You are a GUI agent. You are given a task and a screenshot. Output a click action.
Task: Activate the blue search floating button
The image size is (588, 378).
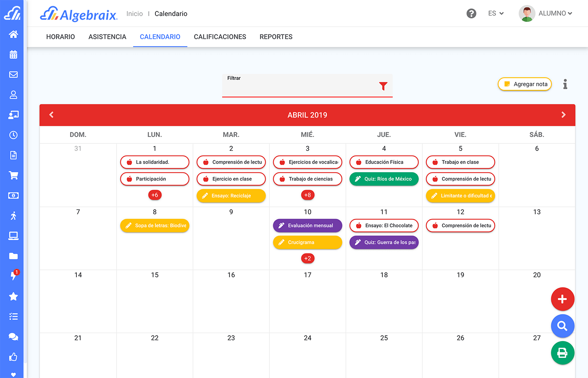[x=562, y=326]
